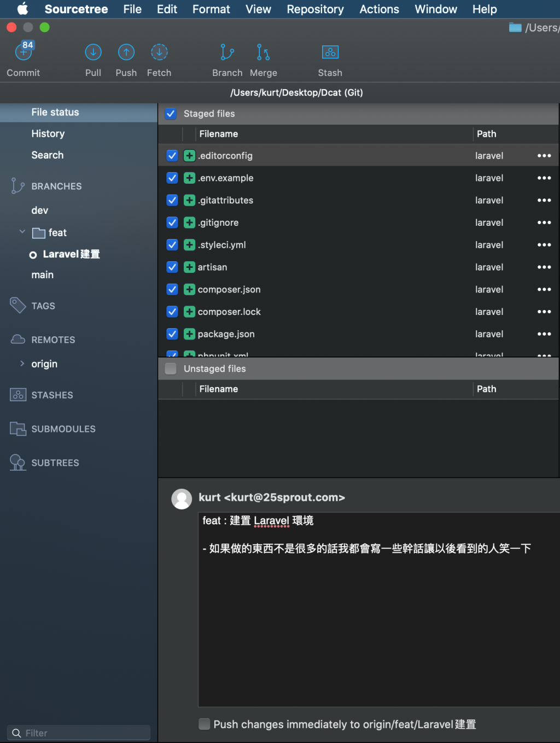The width and height of the screenshot is (560, 743).
Task: Click the added-file icon for .editorconfig
Action: pyautogui.click(x=189, y=156)
